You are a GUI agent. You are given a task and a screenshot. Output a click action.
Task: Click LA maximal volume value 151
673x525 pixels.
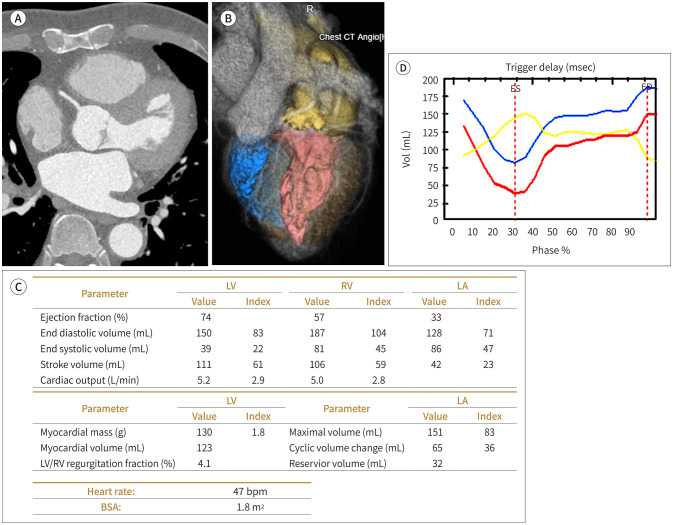(x=435, y=432)
